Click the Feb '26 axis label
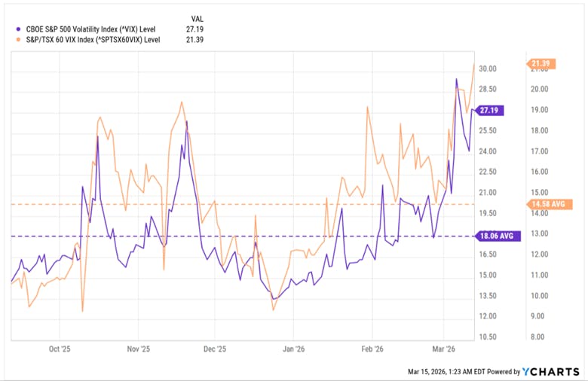Image resolution: width=588 pixels, height=381 pixels. coord(372,349)
